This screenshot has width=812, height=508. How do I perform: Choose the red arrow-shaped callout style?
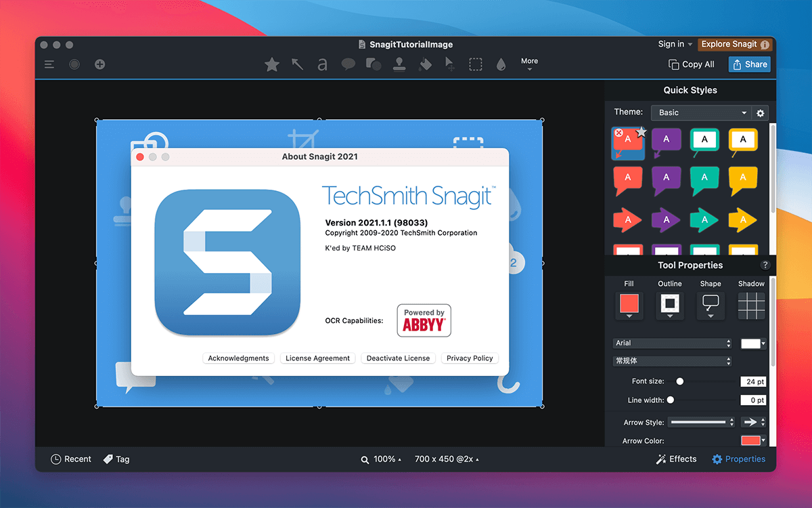click(627, 219)
